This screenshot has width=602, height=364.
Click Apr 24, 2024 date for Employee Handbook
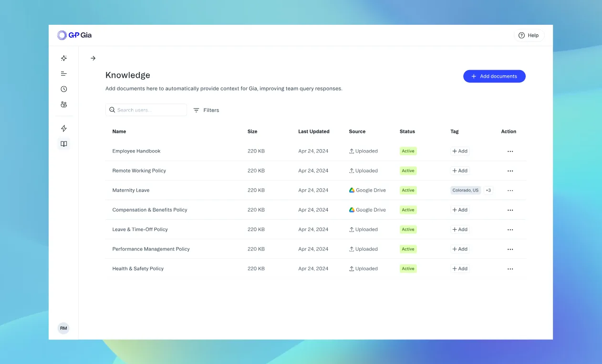313,151
